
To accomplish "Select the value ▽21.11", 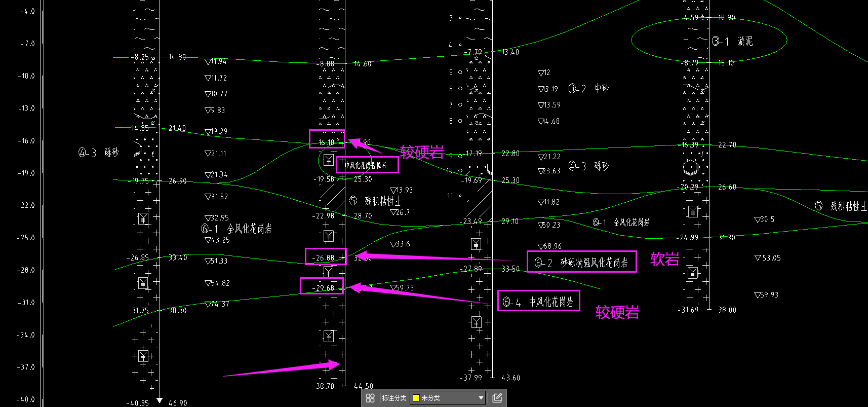I will click(x=216, y=153).
